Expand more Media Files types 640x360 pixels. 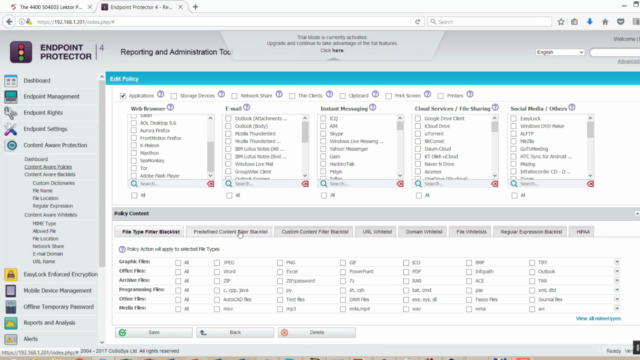[617, 309]
